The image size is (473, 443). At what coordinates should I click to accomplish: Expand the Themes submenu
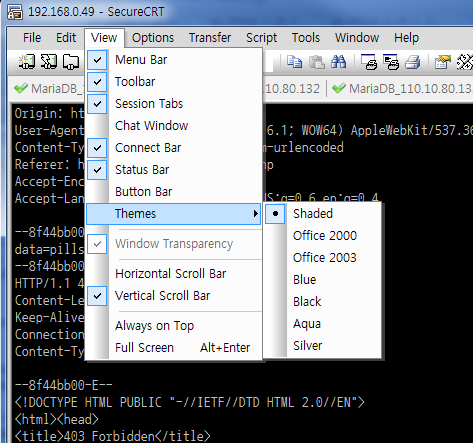(173, 214)
